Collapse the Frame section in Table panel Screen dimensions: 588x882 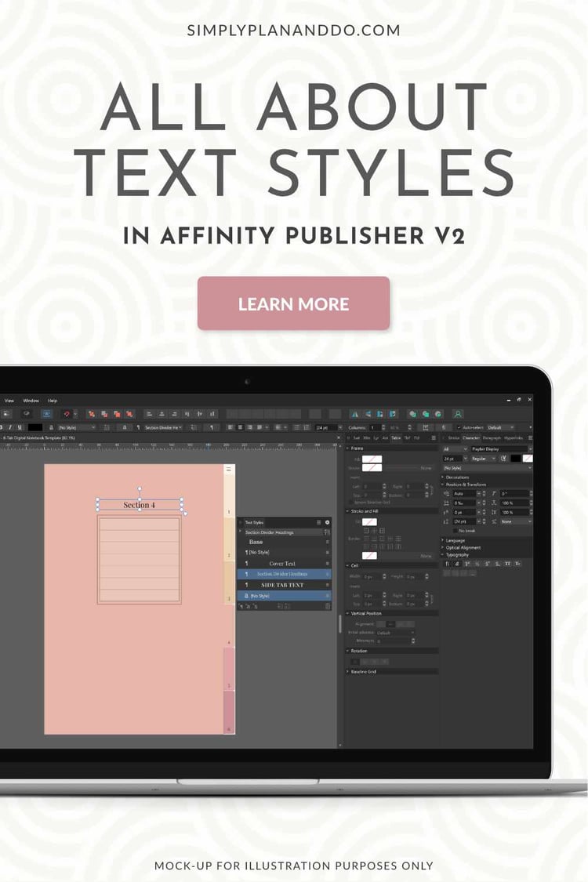(348, 448)
